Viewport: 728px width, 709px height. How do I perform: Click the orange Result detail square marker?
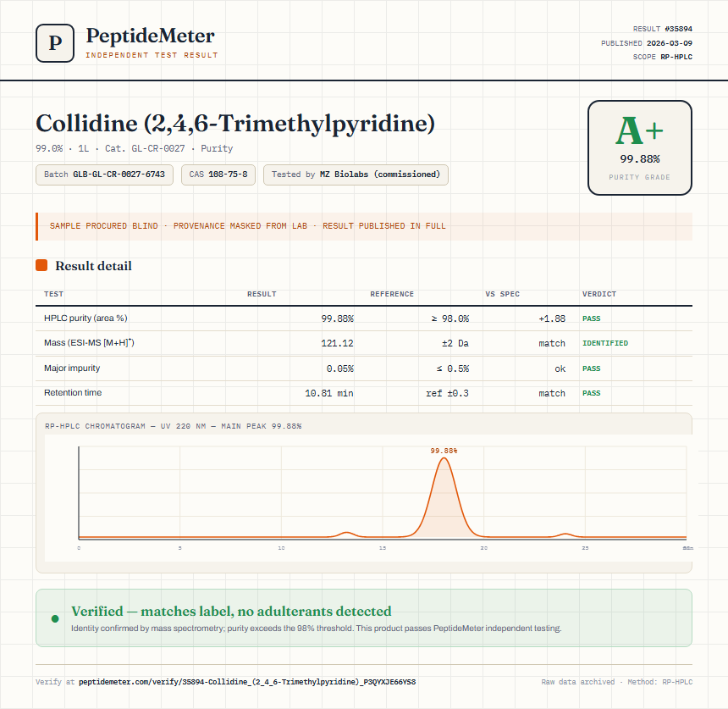(41, 265)
